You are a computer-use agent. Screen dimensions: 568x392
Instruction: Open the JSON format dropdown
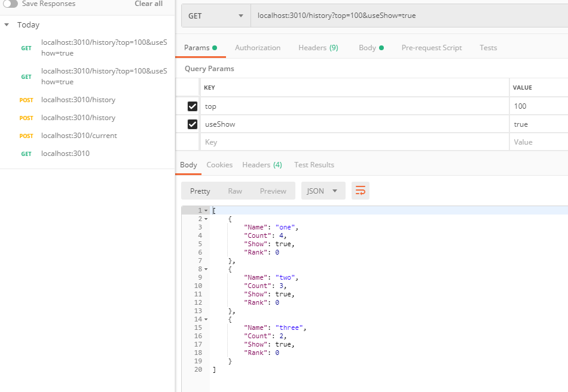[323, 191]
